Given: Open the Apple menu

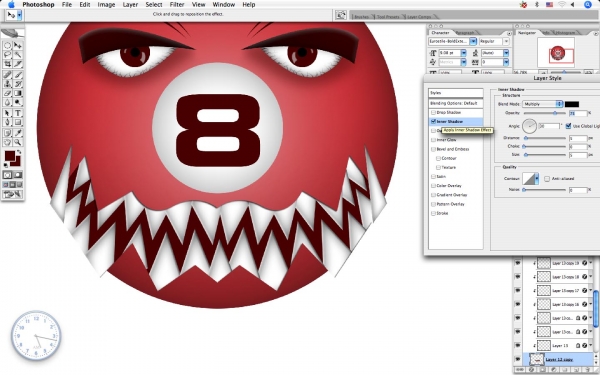Looking at the screenshot, I should tap(11, 5).
